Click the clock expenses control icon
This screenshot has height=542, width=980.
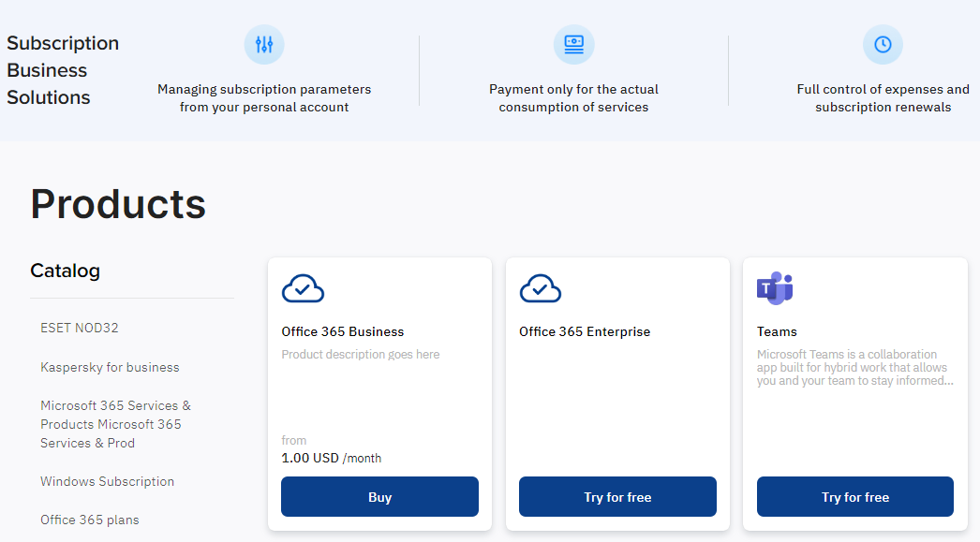(883, 44)
